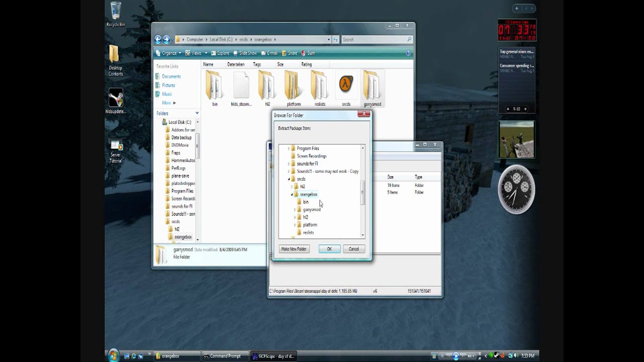The height and width of the screenshot is (362, 644).
Task: Expand the garrysmod node in Browse dialog
Action: tap(295, 210)
